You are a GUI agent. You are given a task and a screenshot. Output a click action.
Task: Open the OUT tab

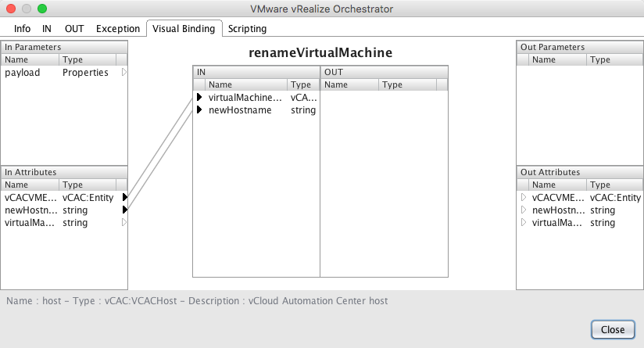[x=74, y=28]
